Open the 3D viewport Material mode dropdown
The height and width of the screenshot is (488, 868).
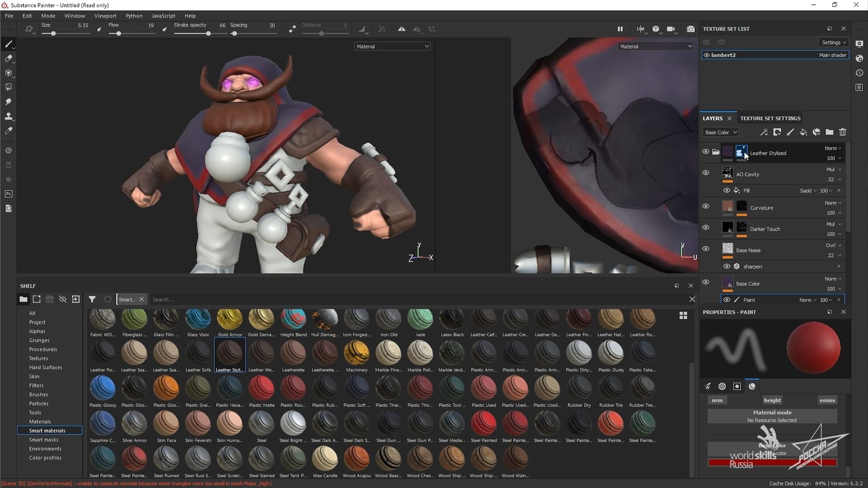392,46
